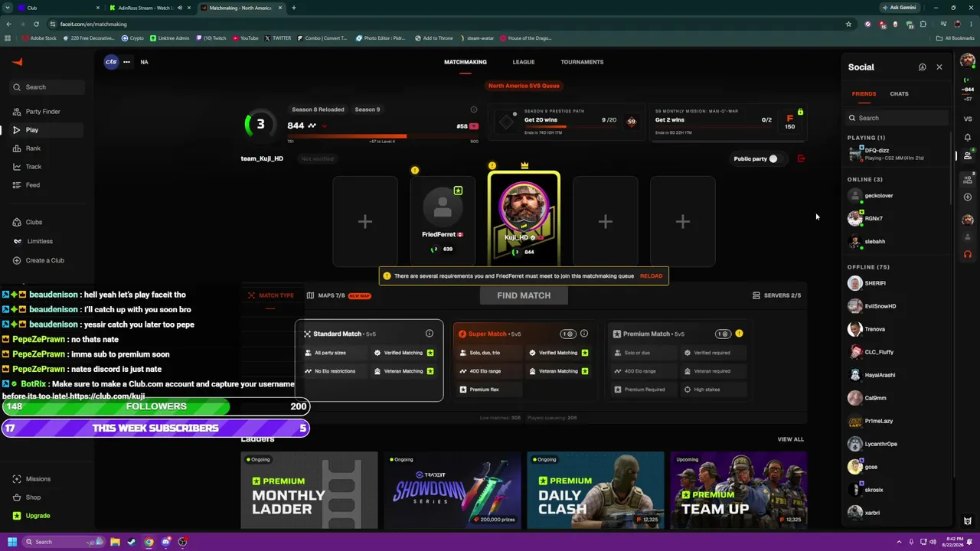The height and width of the screenshot is (551, 980).
Task: Open the party icon in right rail
Action: point(968,179)
